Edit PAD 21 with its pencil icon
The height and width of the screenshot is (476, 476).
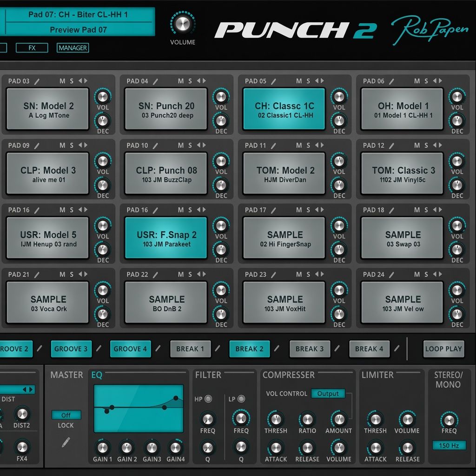pos(37,275)
